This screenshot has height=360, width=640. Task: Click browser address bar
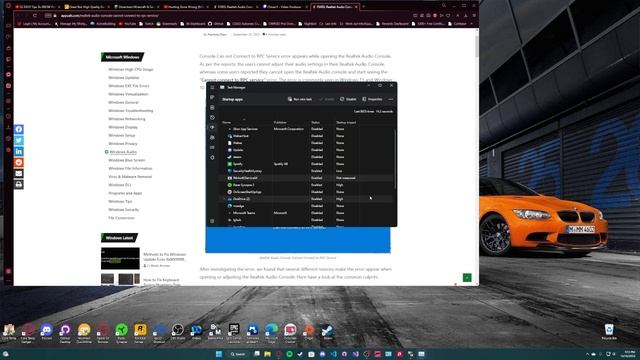coord(229,16)
